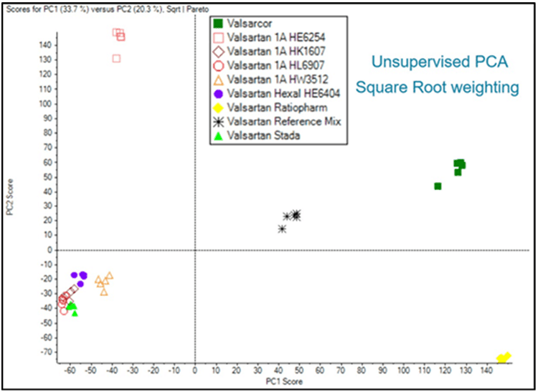Select the 'Valsartan 1A HW3512' legend label
This screenshot has width=538, height=392.
(278, 80)
